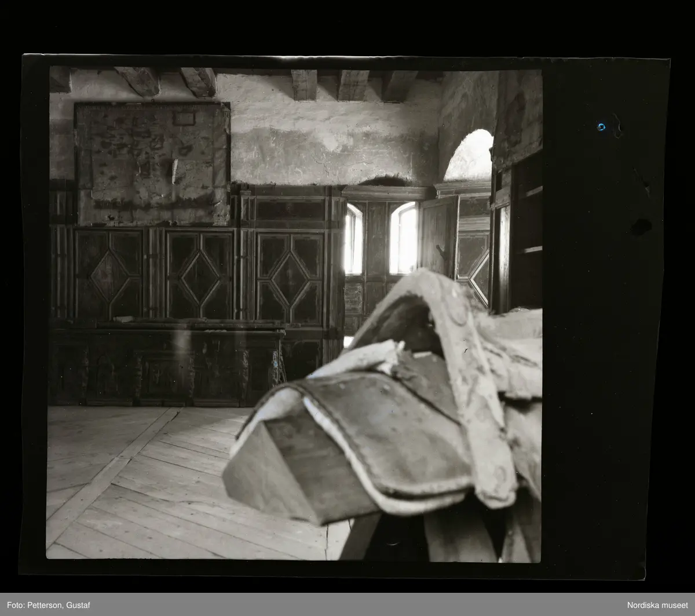695x616 pixels.
Task: Click the dark blotch on the right negative border
Action: click(641, 227)
